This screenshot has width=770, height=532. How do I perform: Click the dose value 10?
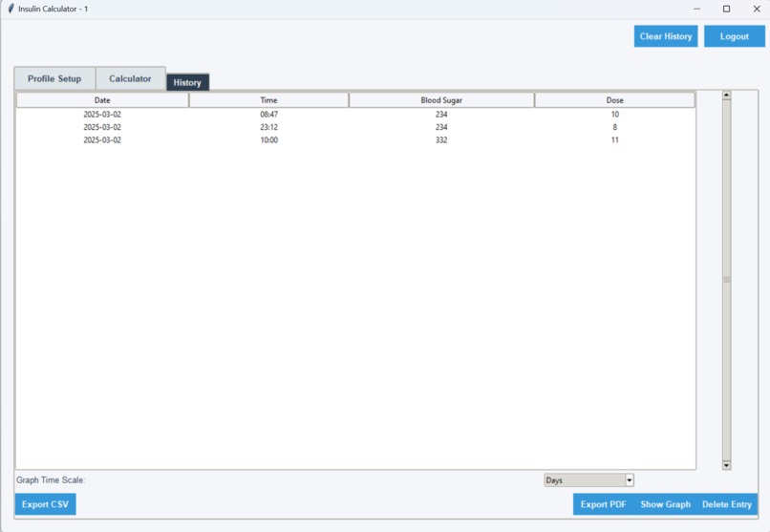[615, 115]
